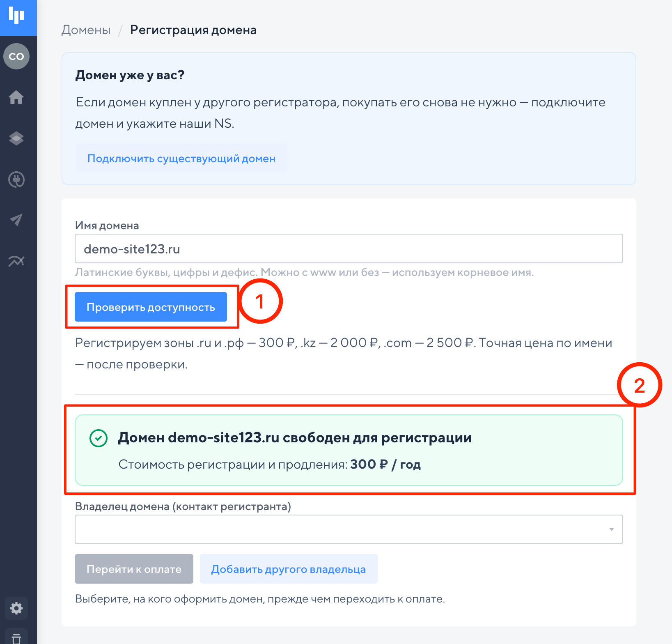Click the trash bin icon in the sidebar
This screenshot has height=644, width=672.
click(16, 638)
